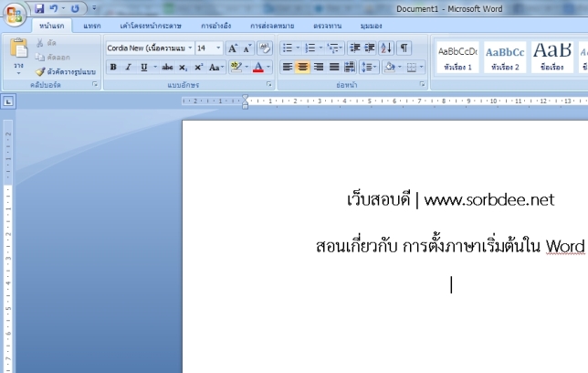The width and height of the screenshot is (588, 373).
Task: Clear formatting with eraser icon
Action: (265, 48)
